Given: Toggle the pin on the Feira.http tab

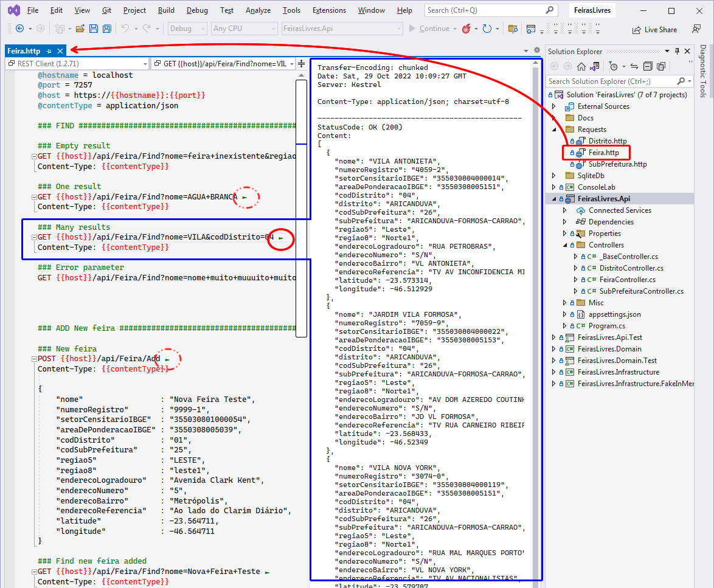Looking at the screenshot, I should click(49, 51).
